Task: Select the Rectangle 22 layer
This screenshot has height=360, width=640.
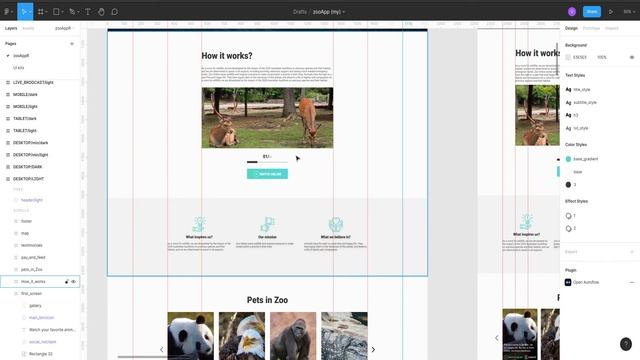Action: pos(40,354)
